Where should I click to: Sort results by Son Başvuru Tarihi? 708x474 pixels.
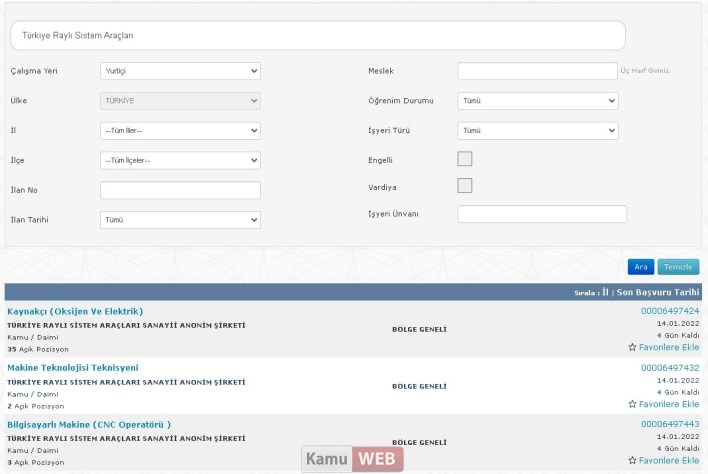[x=658, y=292]
